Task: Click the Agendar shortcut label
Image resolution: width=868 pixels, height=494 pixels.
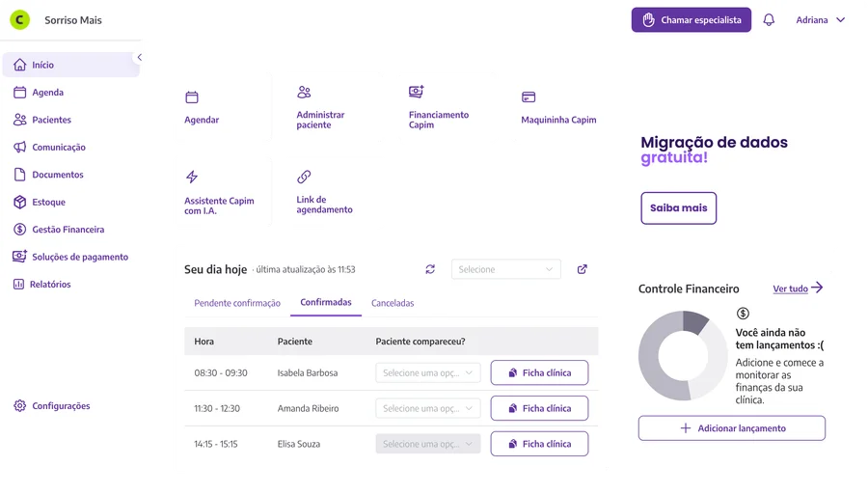Action: point(202,120)
